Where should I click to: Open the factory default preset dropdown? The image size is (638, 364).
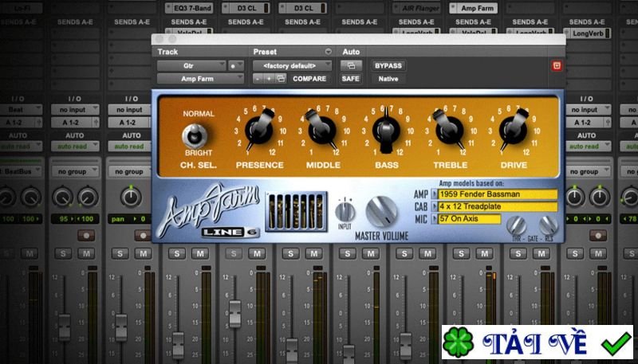[292, 65]
